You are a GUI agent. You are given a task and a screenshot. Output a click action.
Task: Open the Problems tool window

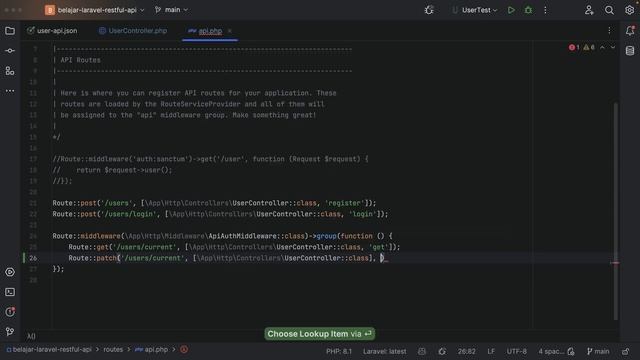(10, 312)
